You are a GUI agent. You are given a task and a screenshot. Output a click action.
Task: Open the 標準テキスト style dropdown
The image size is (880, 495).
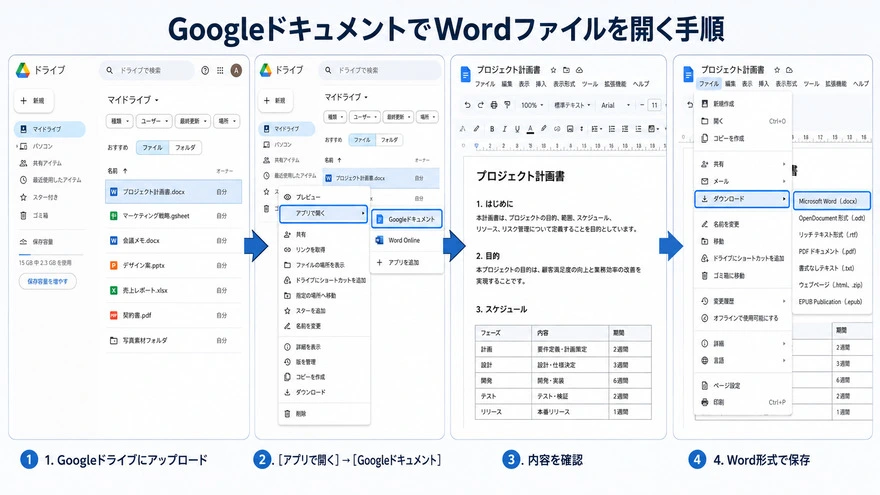point(572,105)
